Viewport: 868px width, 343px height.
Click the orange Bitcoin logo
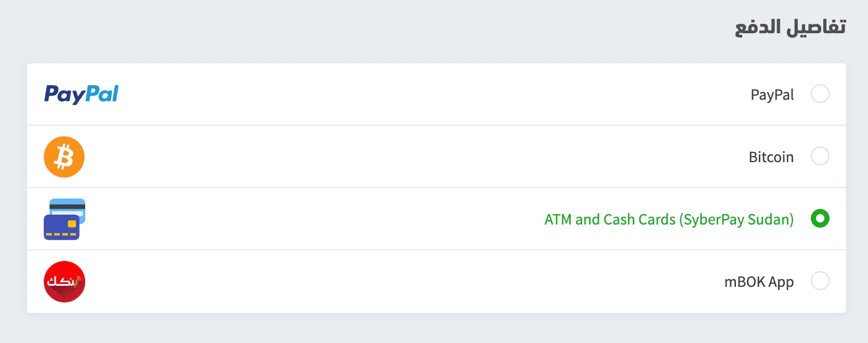click(64, 156)
